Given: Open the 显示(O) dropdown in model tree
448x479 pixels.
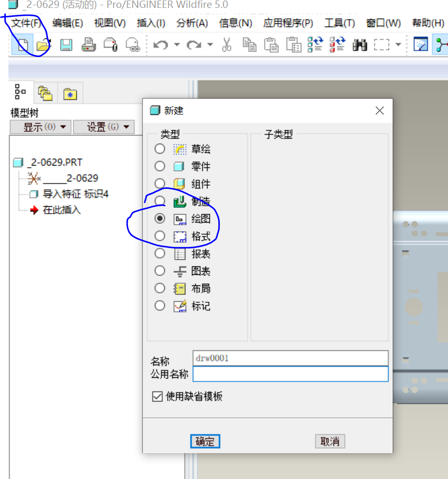Looking at the screenshot, I should point(41,127).
